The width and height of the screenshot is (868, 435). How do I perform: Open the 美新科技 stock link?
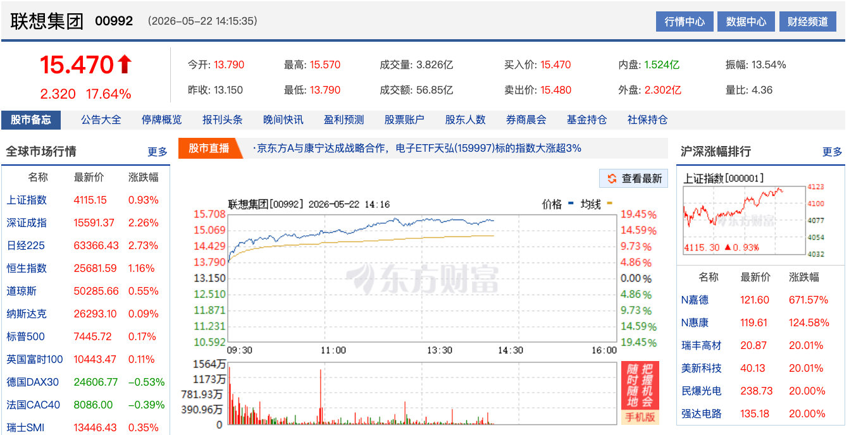coord(702,368)
